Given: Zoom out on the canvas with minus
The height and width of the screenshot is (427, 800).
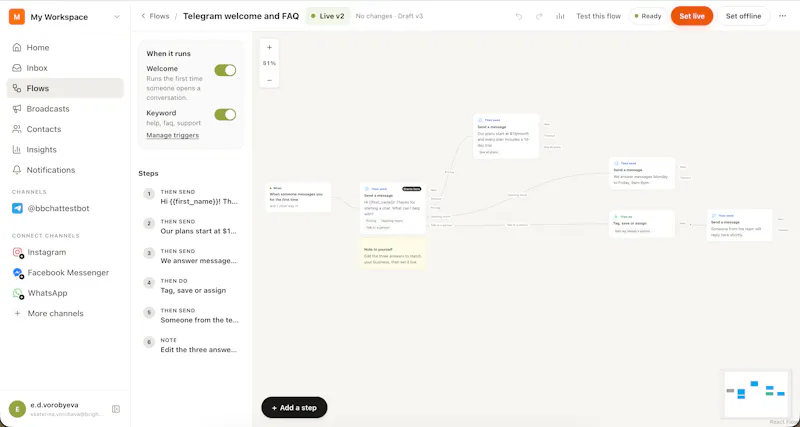Looking at the screenshot, I should [x=269, y=80].
